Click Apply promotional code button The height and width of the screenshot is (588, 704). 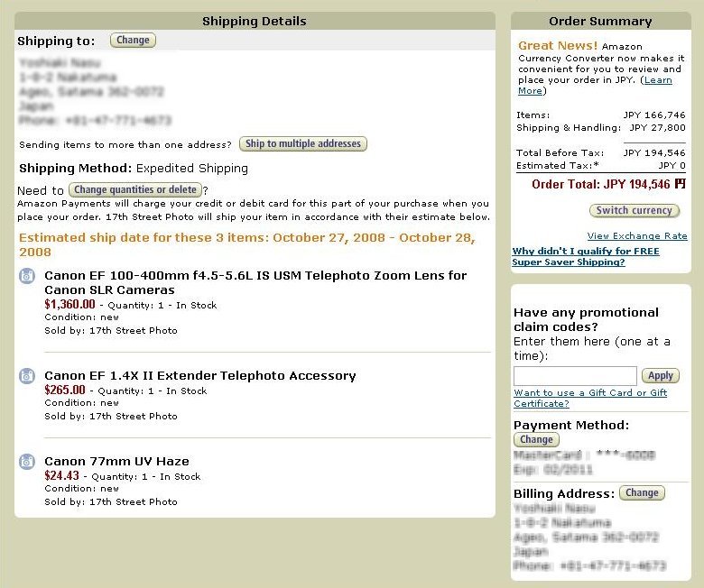[x=661, y=375]
